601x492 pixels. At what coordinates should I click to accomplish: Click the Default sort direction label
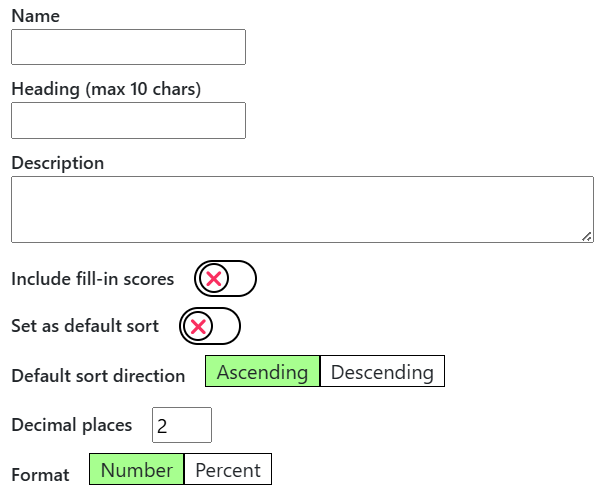(x=98, y=376)
